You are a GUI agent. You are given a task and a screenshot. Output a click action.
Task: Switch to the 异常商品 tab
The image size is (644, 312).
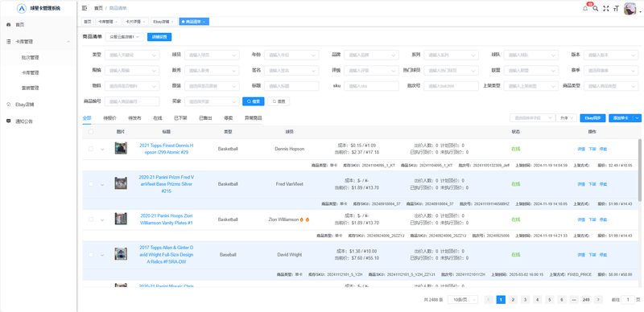[253, 118]
